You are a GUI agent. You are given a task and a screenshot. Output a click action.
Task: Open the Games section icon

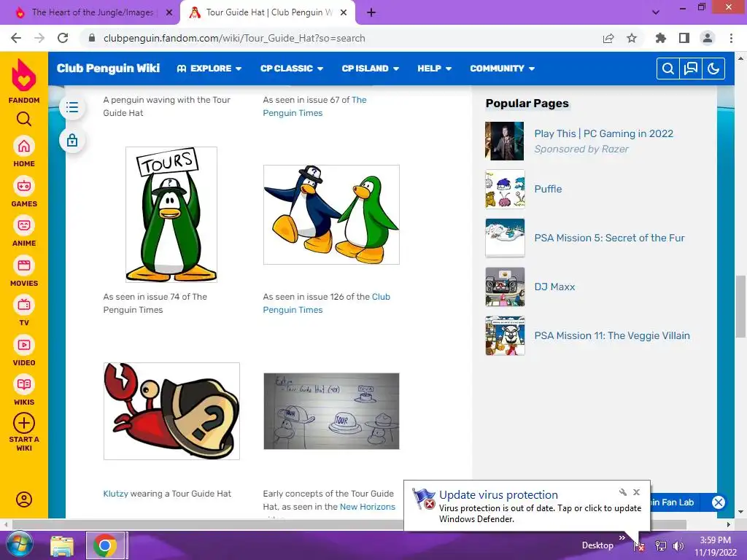point(24,186)
